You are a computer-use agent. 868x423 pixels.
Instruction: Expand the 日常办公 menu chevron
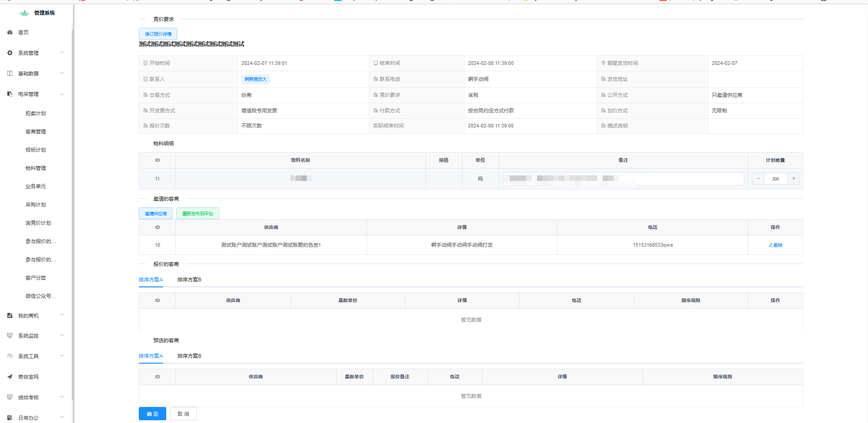pos(62,418)
